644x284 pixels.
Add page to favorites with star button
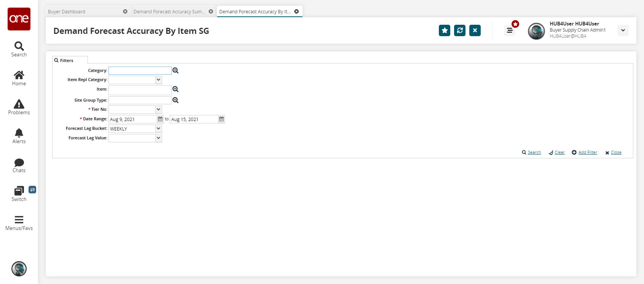pyautogui.click(x=445, y=30)
